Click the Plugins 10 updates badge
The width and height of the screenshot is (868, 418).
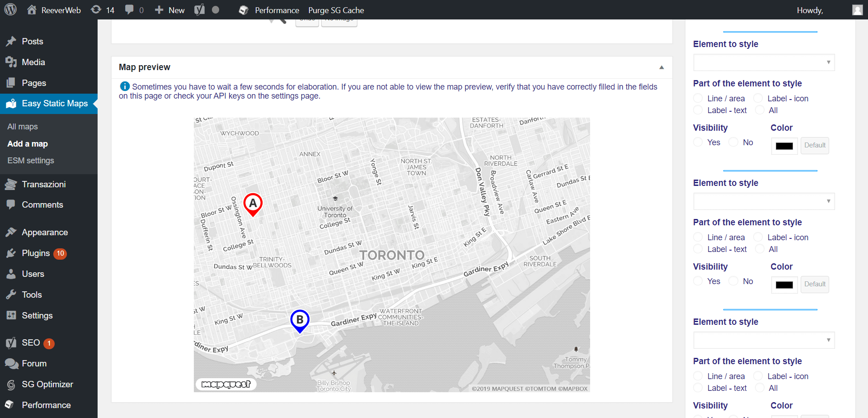[60, 253]
